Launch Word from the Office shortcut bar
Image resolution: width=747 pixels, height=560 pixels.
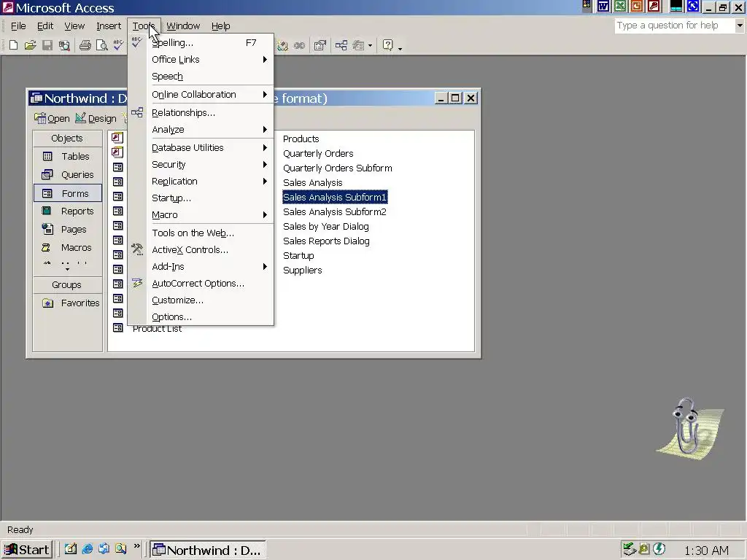603,6
